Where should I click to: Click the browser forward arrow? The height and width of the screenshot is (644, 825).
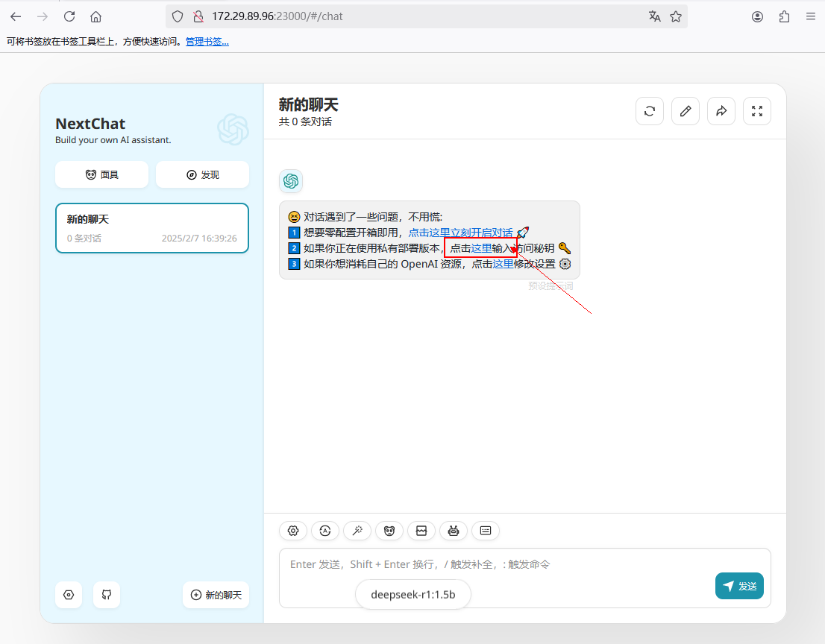tap(43, 17)
